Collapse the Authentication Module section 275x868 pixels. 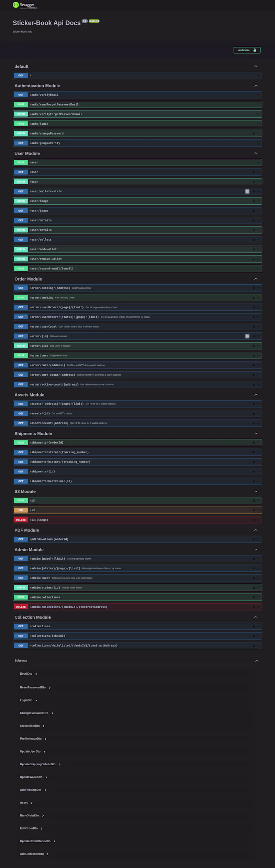click(256, 86)
